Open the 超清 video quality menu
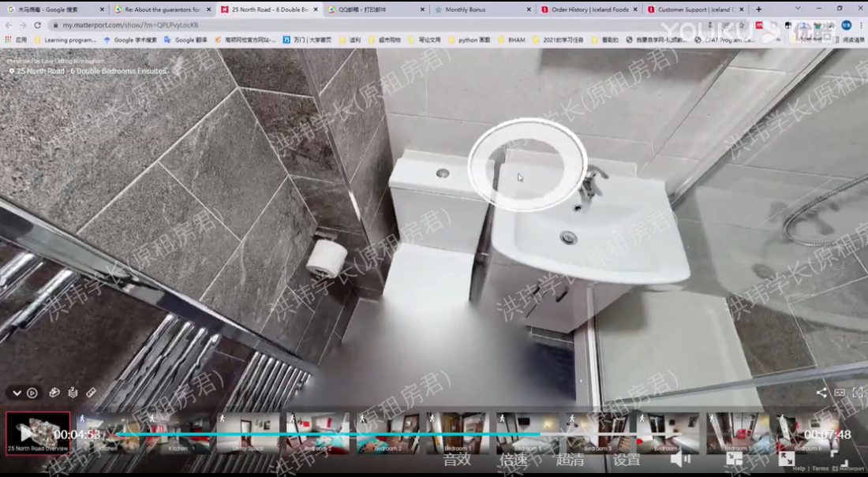Image resolution: width=868 pixels, height=477 pixels. pos(571,460)
